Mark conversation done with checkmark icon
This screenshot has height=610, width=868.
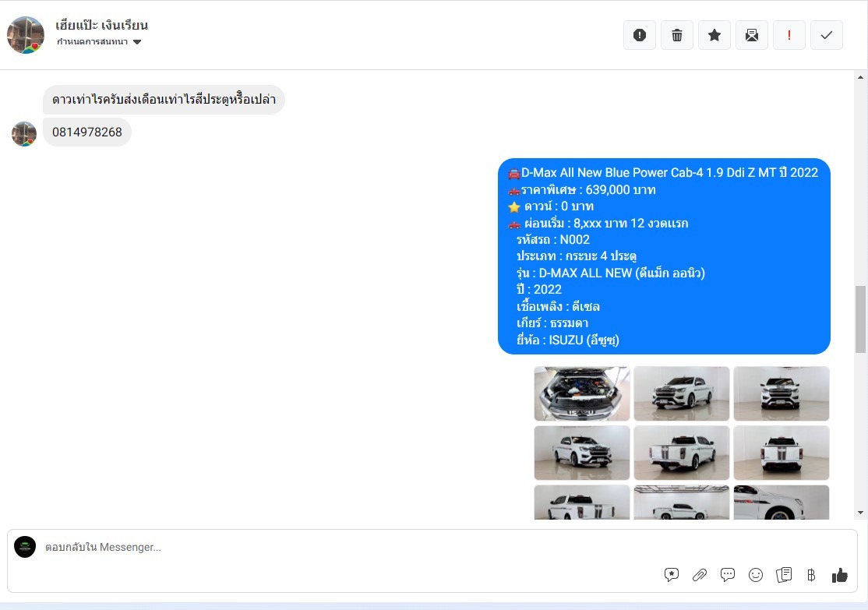pyautogui.click(x=827, y=35)
